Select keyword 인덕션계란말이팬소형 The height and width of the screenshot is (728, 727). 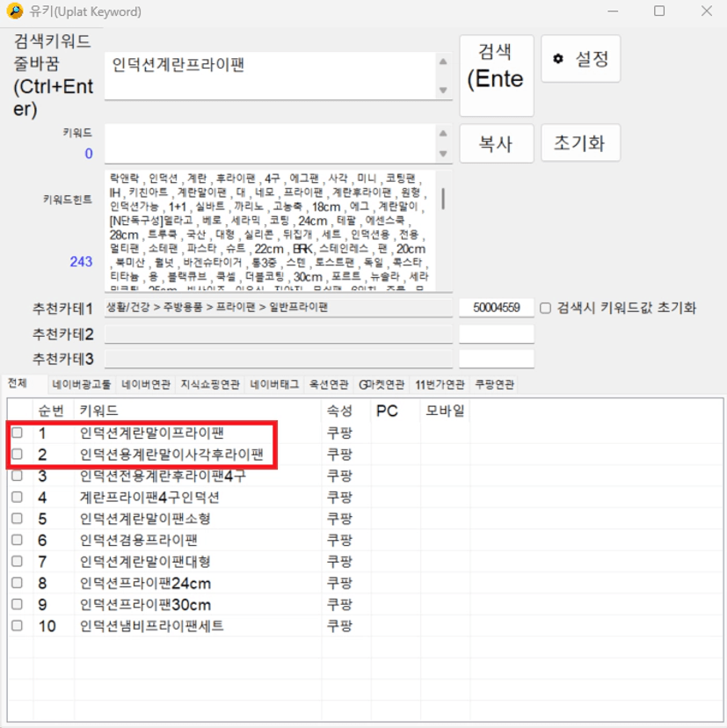click(145, 519)
